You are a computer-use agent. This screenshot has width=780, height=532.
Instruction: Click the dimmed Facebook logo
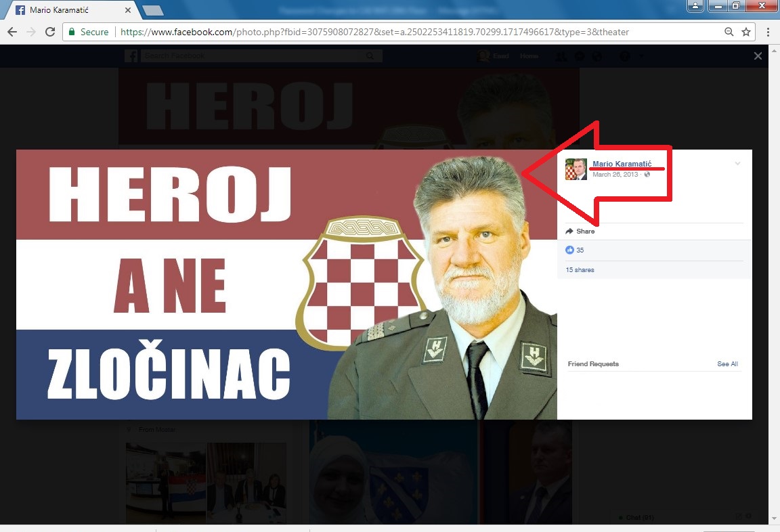point(131,56)
